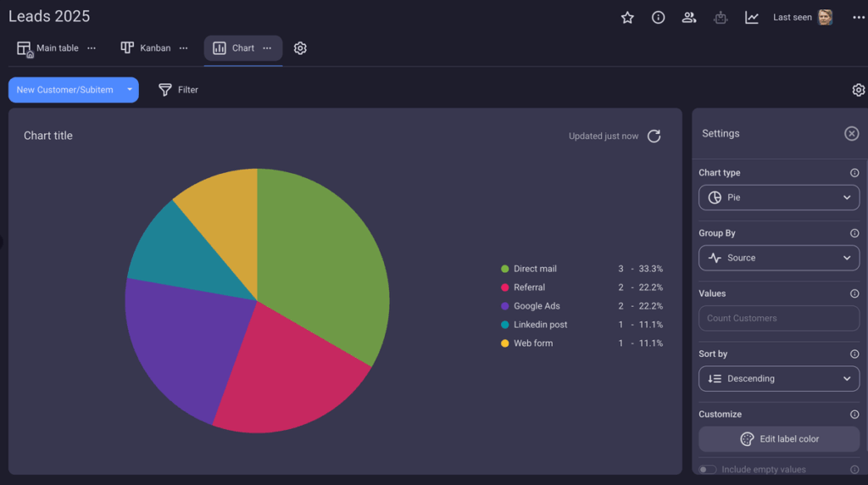The height and width of the screenshot is (485, 868).
Task: Click the Referral legend label
Action: click(x=529, y=287)
